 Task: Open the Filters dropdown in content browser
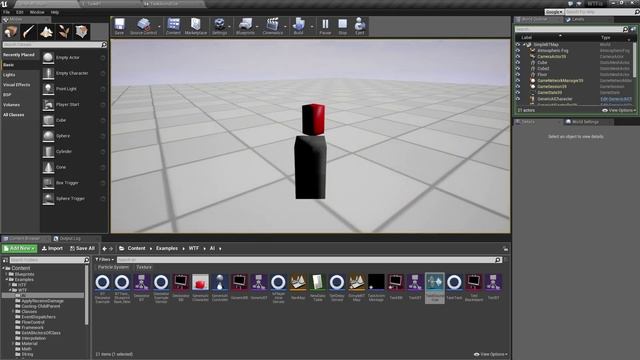[104, 260]
